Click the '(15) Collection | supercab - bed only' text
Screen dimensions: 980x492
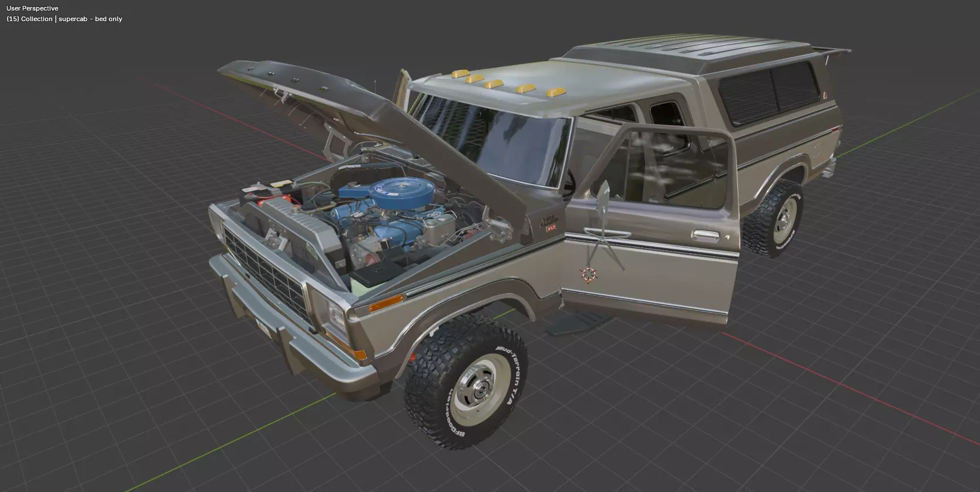click(x=65, y=19)
